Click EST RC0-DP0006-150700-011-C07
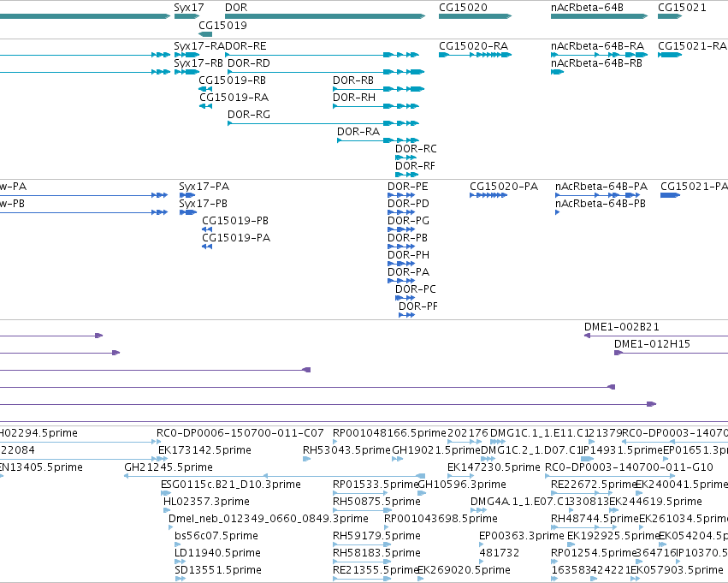 (240, 433)
